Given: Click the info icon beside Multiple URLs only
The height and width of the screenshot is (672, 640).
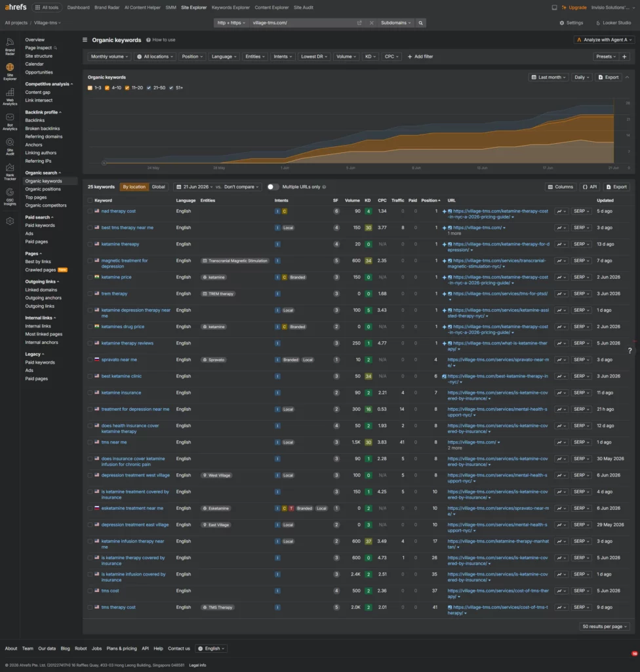Looking at the screenshot, I should coord(325,187).
